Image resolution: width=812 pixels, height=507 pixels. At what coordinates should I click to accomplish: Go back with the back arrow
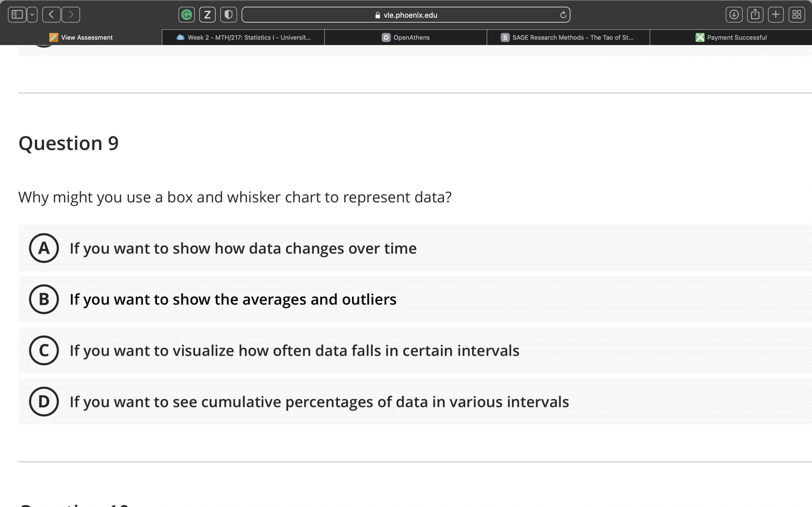[51, 15]
